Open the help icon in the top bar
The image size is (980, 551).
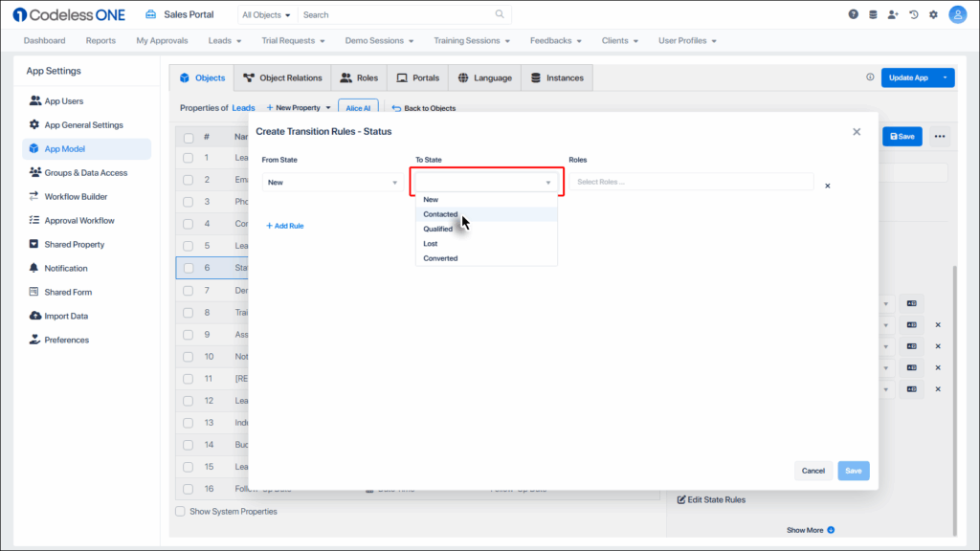tap(852, 13)
